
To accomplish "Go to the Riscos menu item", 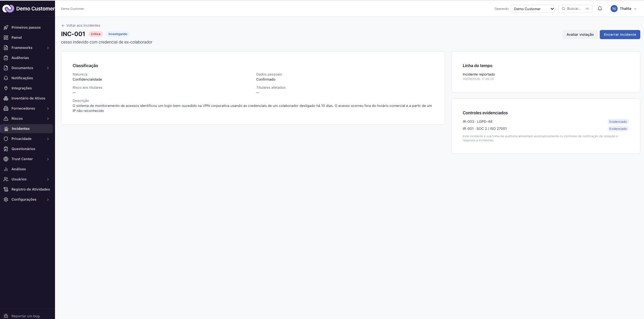I will (x=27, y=118).
